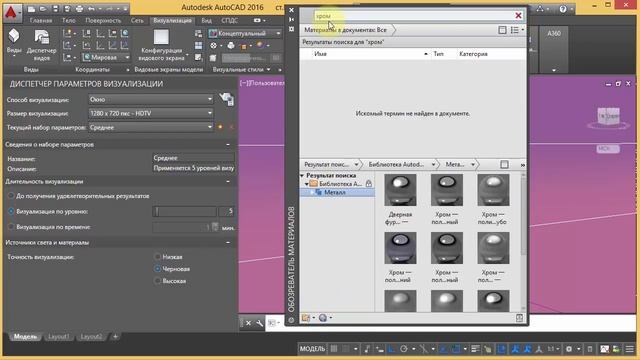Open the Мировая coordinate system dropdown

tap(106, 58)
